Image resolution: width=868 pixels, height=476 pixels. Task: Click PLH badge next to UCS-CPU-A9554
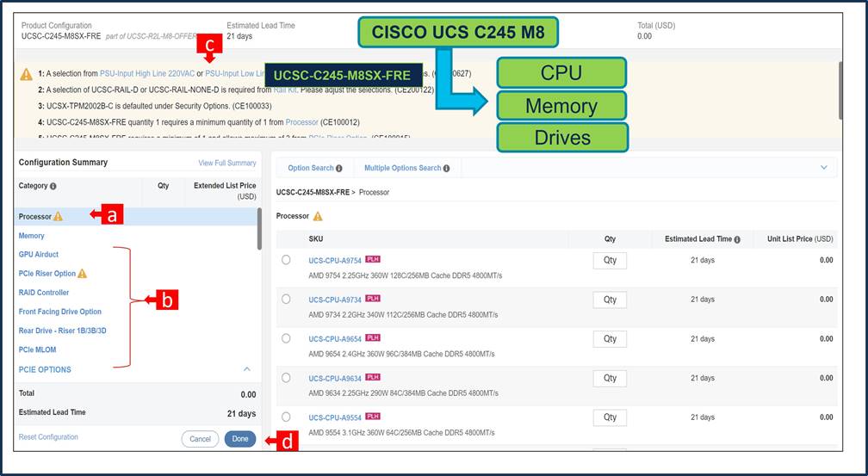373,417
